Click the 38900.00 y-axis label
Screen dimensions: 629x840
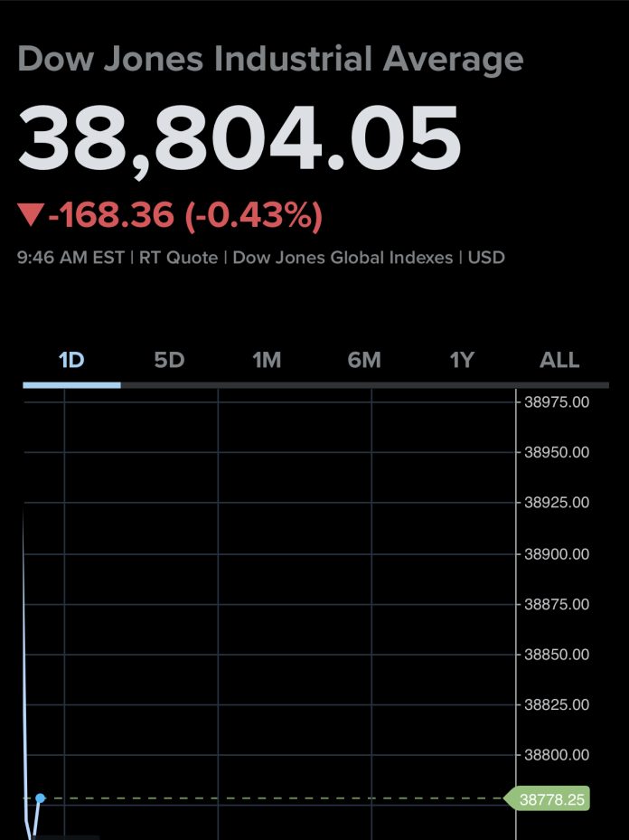coord(557,553)
